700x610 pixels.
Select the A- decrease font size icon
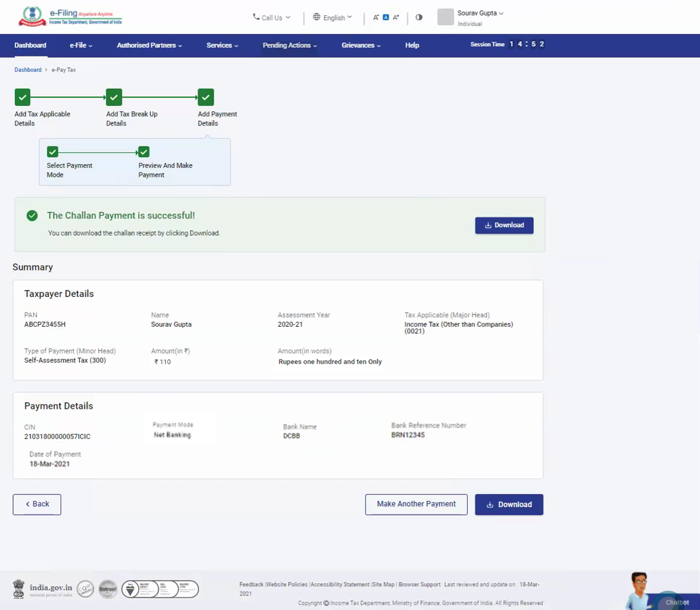376,18
